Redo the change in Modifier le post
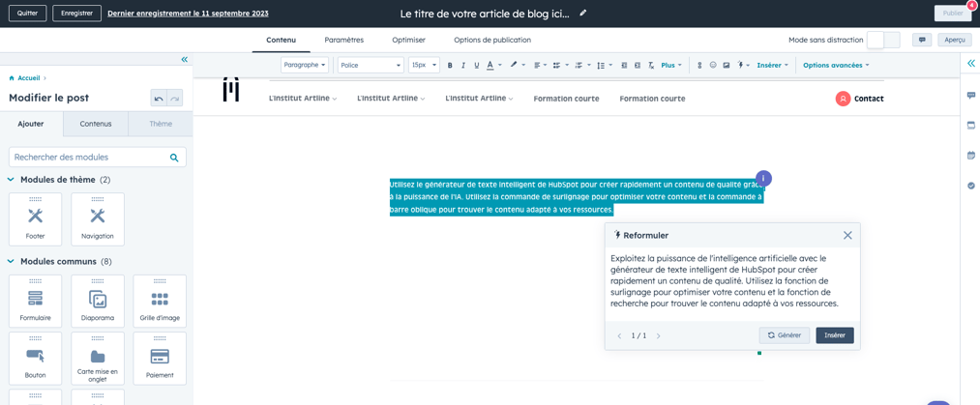This screenshot has width=980, height=405. 175,98
